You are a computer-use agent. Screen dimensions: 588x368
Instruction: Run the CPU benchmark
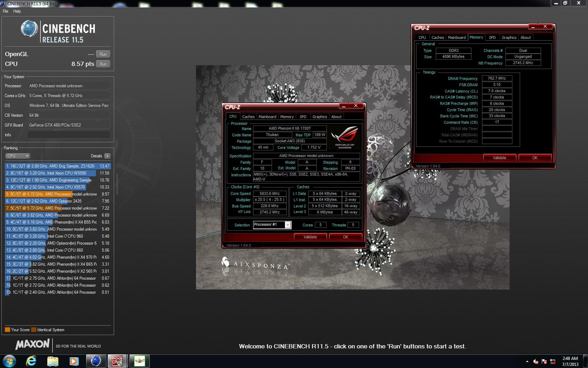(x=103, y=64)
